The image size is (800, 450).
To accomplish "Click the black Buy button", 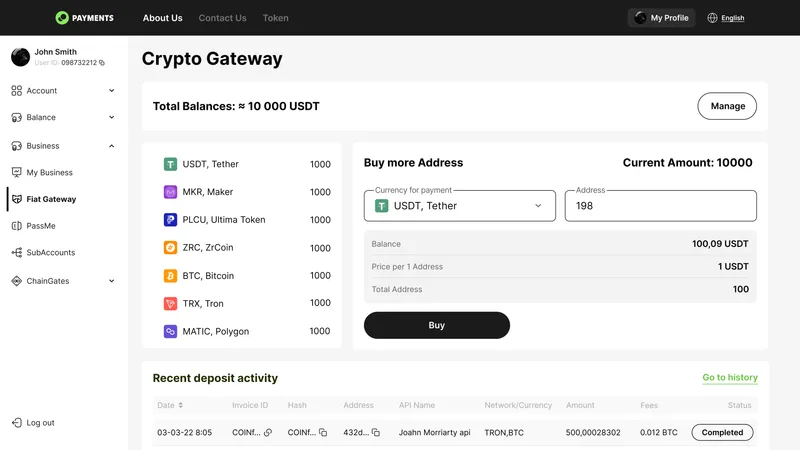I will 437,326.
